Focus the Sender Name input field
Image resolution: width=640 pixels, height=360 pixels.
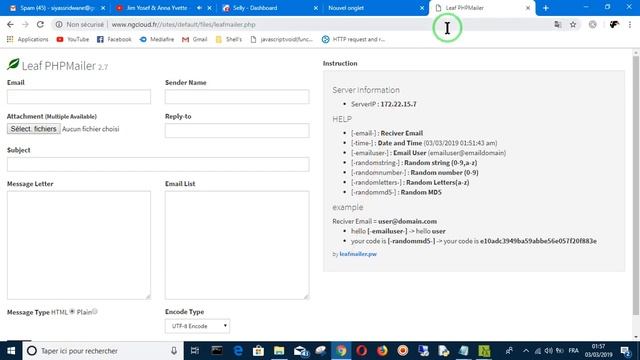coord(237,97)
